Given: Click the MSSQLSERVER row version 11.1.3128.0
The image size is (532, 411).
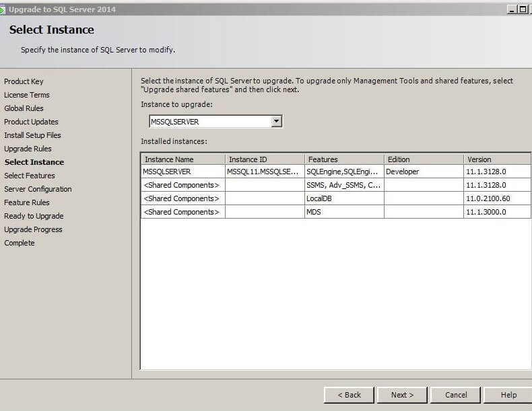Looking at the screenshot, I should click(x=497, y=172).
